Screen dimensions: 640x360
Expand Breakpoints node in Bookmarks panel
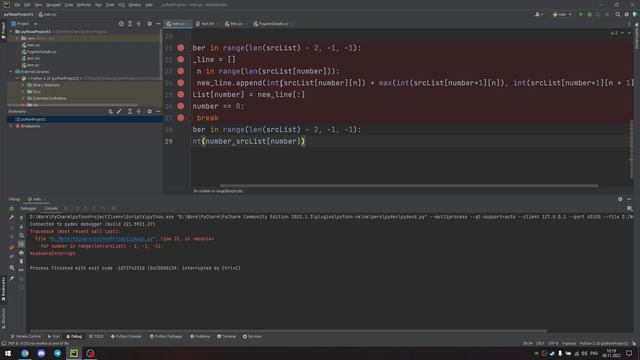(x=11, y=126)
